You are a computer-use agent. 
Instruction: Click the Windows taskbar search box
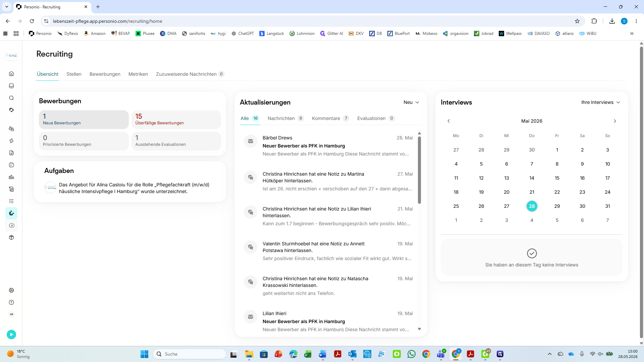pos(190,354)
